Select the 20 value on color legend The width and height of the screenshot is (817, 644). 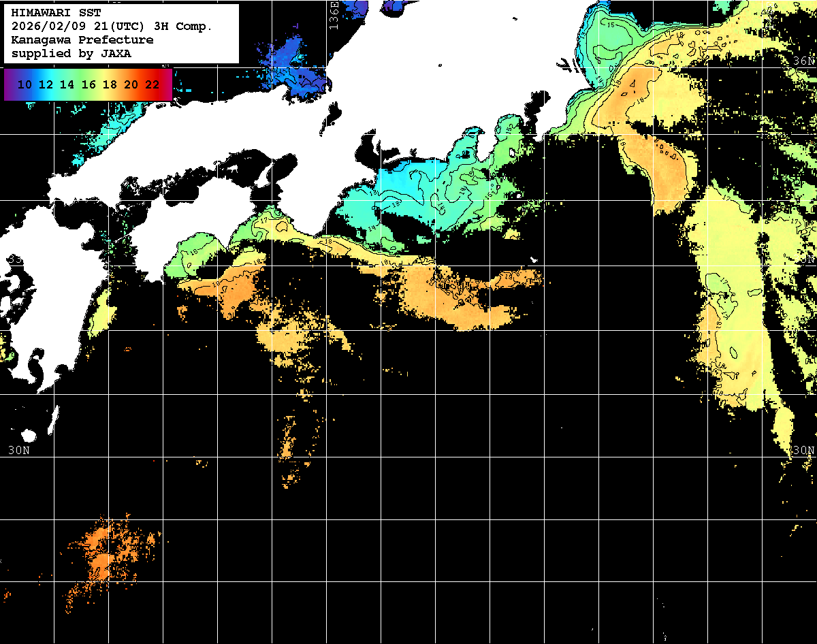131,84
